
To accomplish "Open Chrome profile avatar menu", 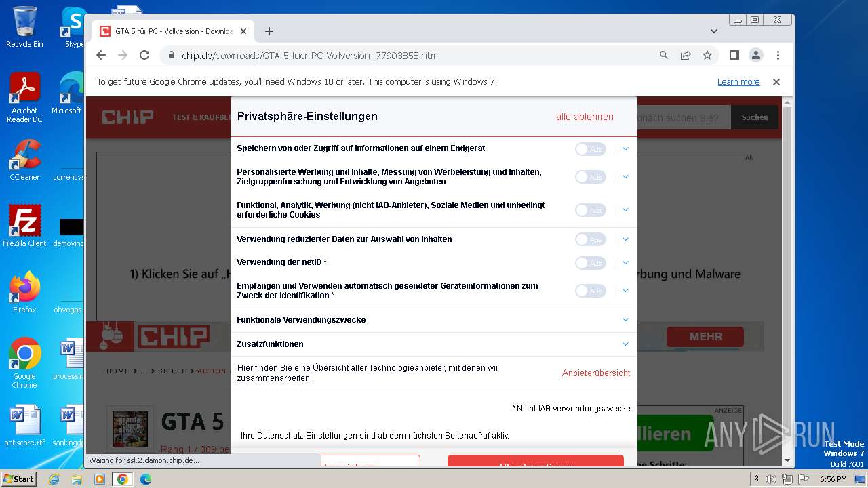I will (755, 56).
